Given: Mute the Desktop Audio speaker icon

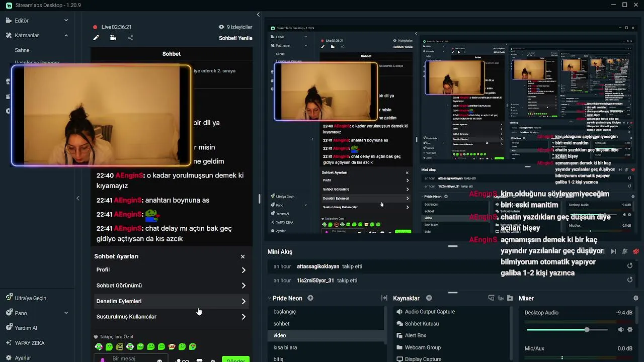Looking at the screenshot, I should 621,330.
